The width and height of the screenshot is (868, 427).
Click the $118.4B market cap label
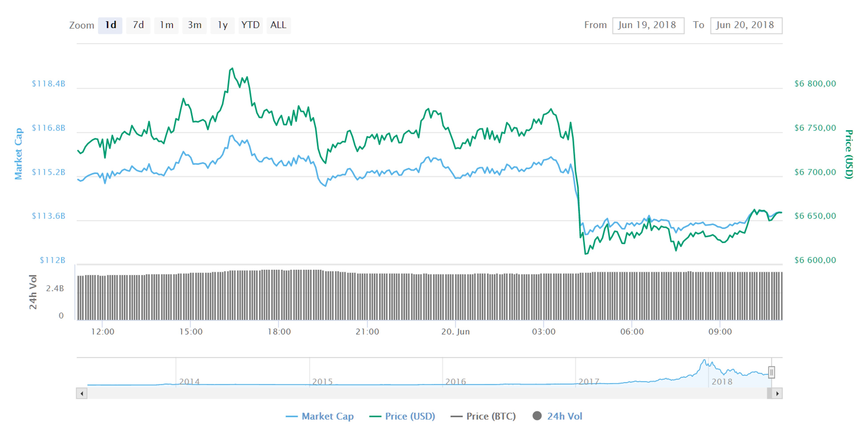pos(48,84)
